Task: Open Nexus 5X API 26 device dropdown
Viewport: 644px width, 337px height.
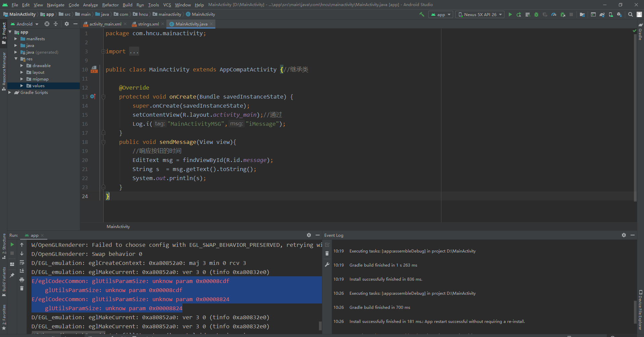Action: (x=480, y=14)
